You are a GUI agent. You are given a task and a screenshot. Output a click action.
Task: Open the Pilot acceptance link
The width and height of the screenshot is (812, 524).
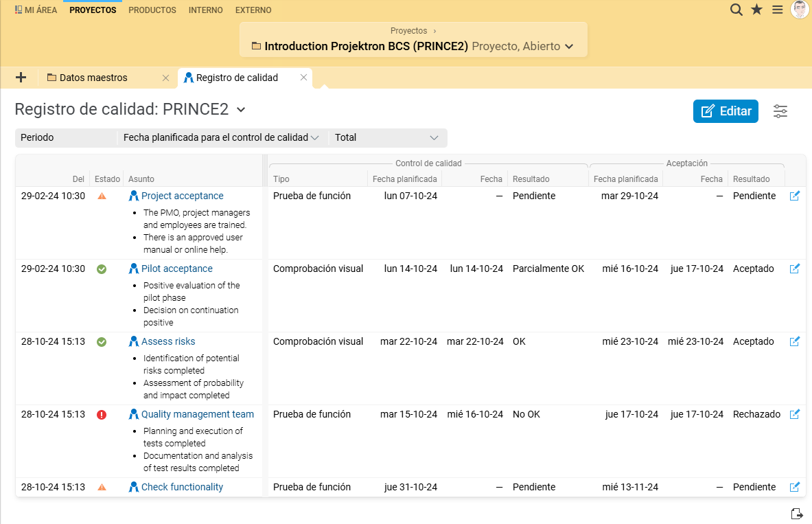(177, 269)
